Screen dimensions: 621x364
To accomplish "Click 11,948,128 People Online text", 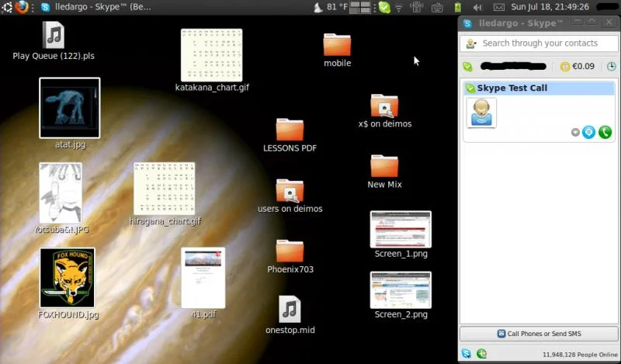I will pyautogui.click(x=580, y=355).
